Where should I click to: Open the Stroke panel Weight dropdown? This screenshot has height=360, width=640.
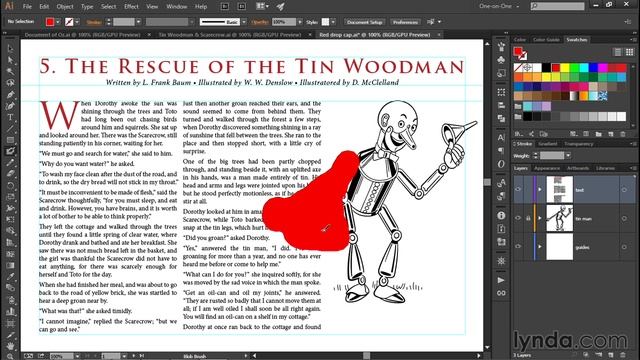568,156
